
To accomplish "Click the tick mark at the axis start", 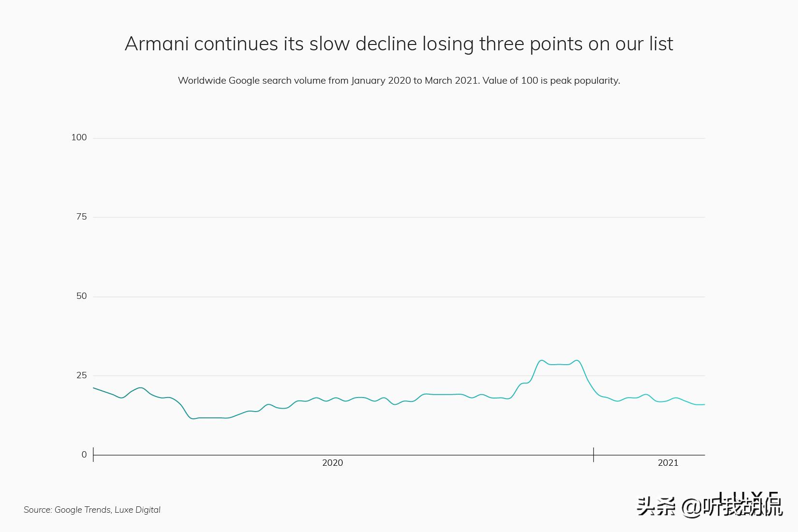I will click(x=93, y=455).
